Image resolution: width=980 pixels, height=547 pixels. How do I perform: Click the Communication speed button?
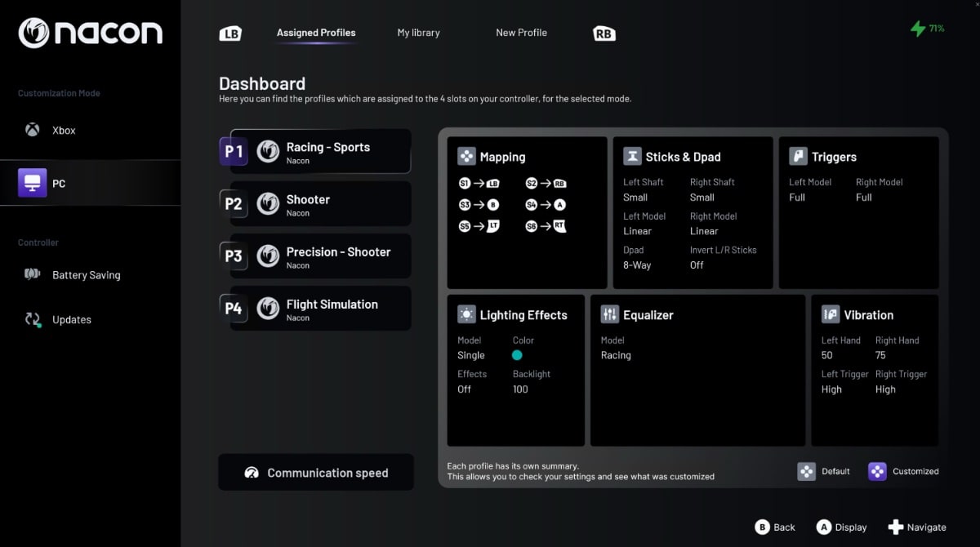316,473
